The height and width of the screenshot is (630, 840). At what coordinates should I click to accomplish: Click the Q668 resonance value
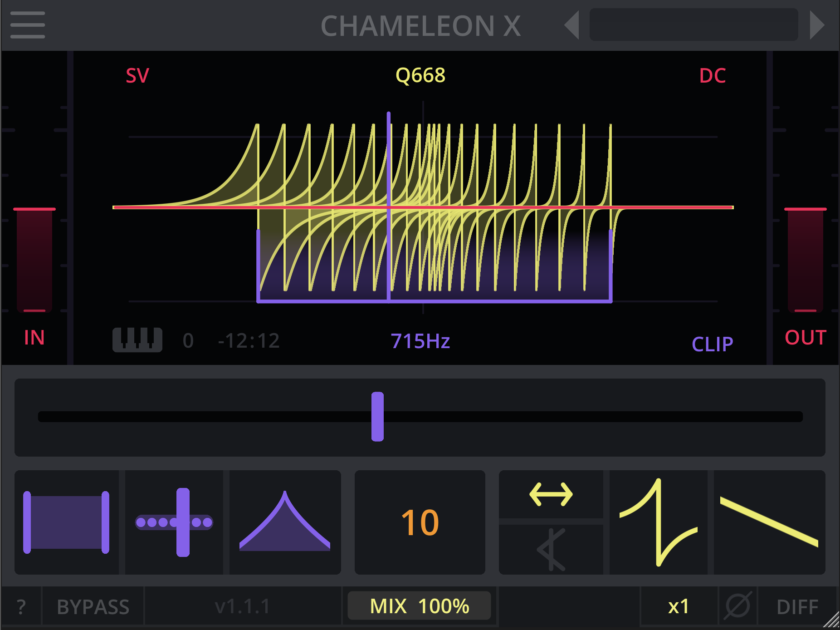(420, 75)
